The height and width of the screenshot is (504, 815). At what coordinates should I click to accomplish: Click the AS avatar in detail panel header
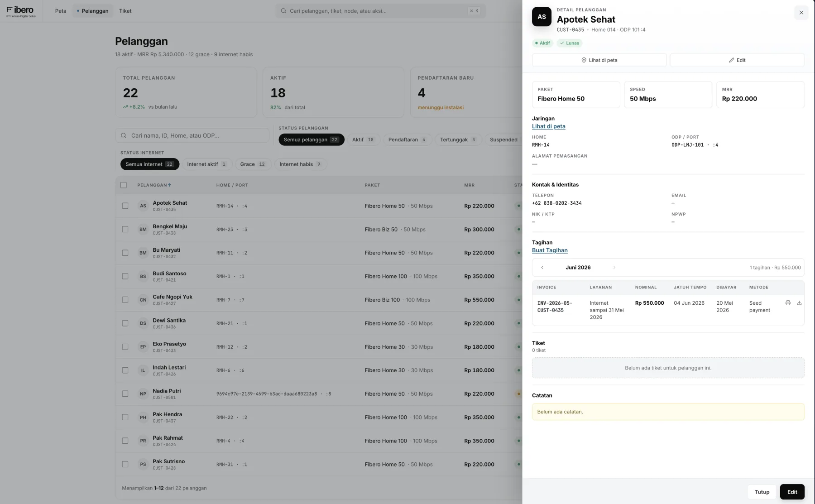click(542, 17)
